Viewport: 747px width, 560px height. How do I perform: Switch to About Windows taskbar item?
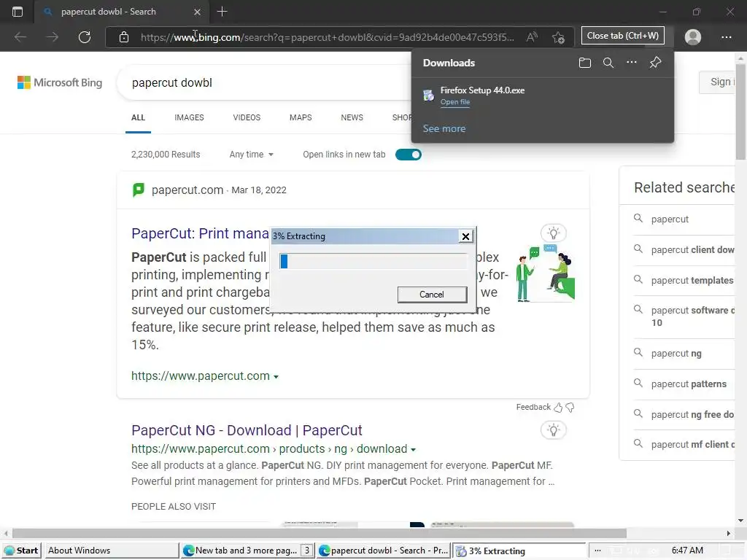click(112, 551)
